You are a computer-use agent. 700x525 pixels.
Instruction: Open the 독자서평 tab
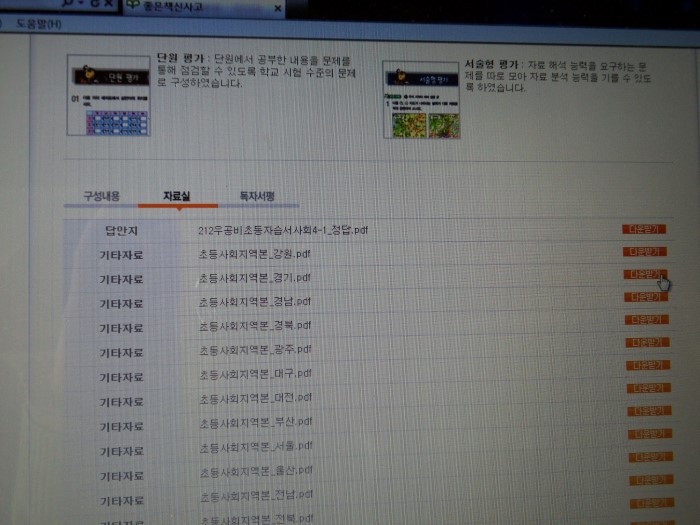(257, 196)
